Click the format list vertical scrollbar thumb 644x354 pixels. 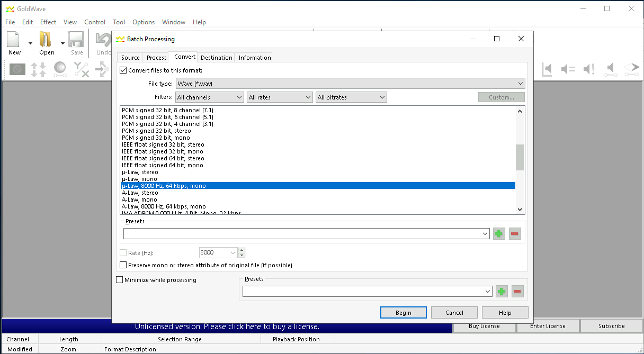[x=520, y=157]
